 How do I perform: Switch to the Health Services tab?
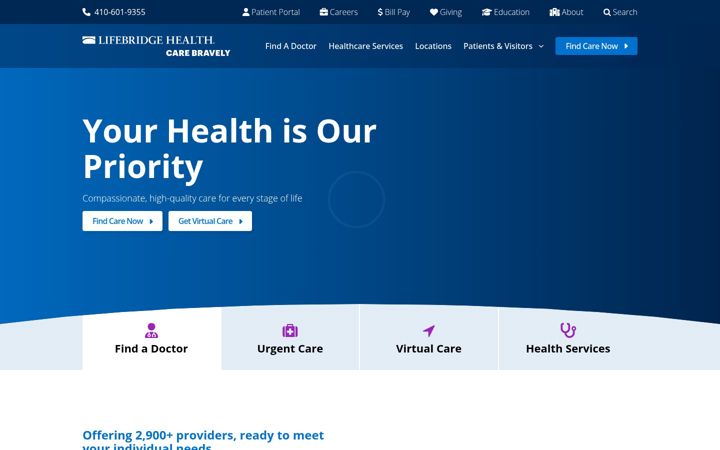pyautogui.click(x=568, y=338)
